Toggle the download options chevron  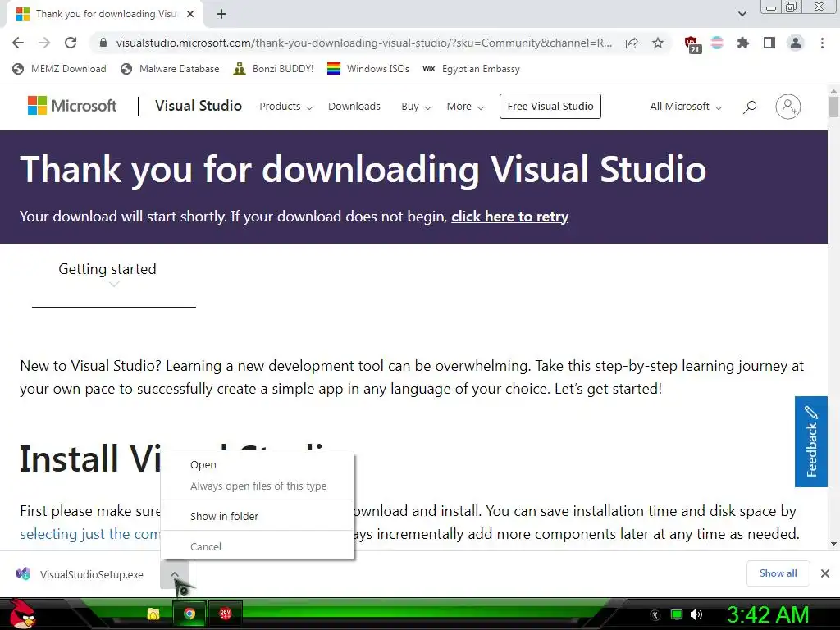tap(175, 574)
